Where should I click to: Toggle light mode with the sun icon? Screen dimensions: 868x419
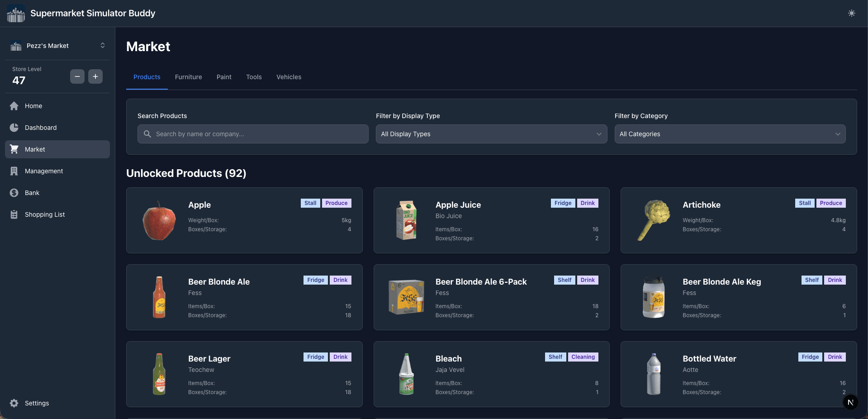(x=851, y=14)
